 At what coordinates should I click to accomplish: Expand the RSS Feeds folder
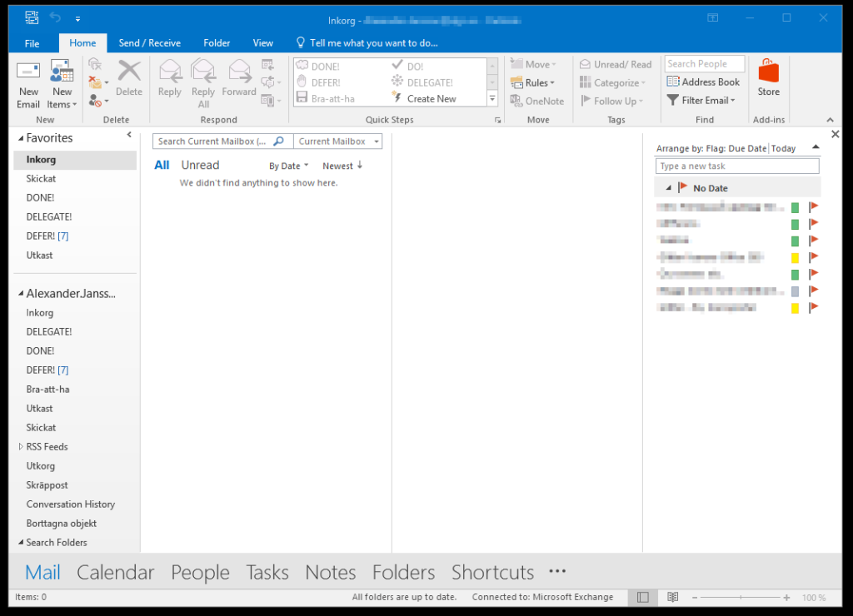[x=21, y=447]
